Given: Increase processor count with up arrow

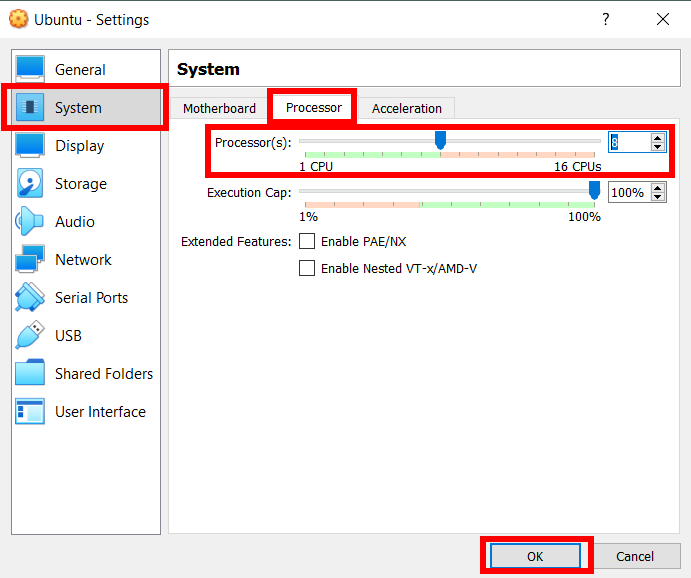Looking at the screenshot, I should (658, 138).
